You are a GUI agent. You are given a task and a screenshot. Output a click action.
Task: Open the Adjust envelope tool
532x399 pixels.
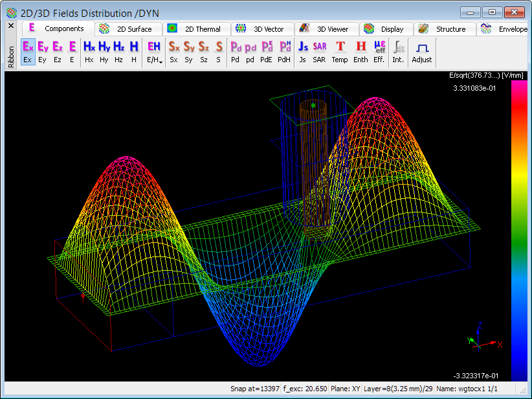(x=422, y=52)
